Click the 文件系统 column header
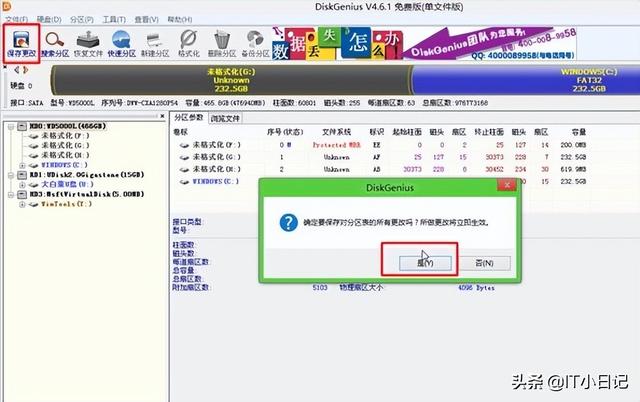 coord(336,132)
